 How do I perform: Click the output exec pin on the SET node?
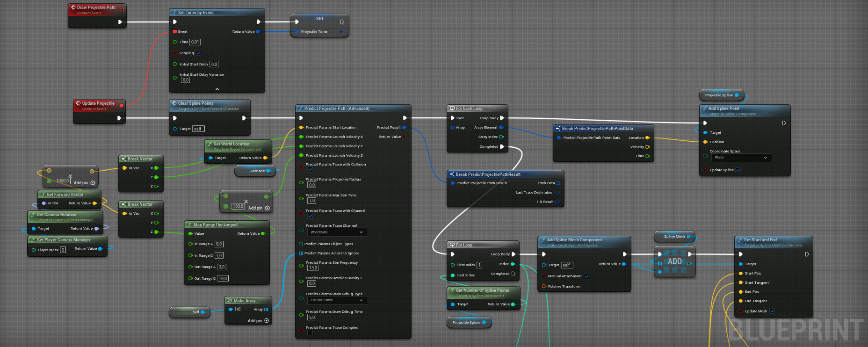(x=342, y=22)
